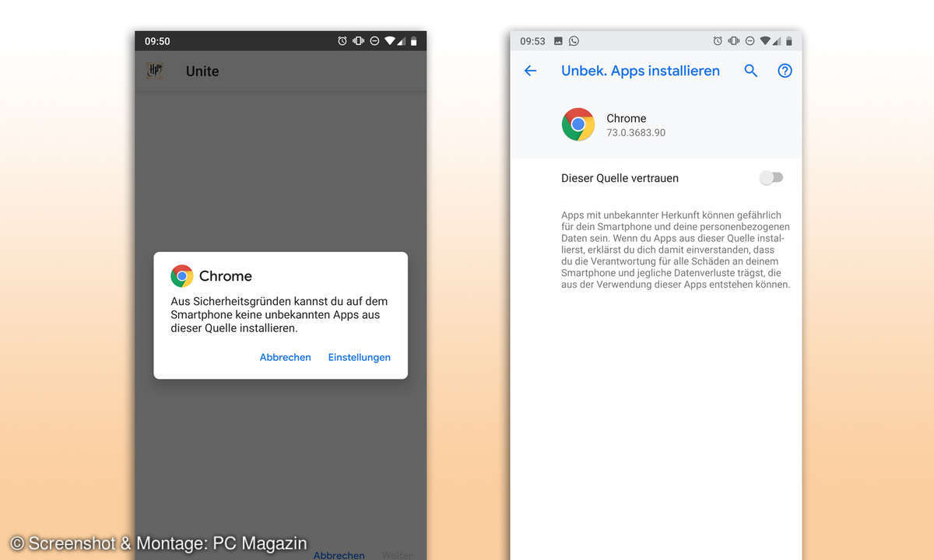Tap the do-not-disturb icon in left phone status bar
This screenshot has width=934, height=560.
pyautogui.click(x=374, y=41)
